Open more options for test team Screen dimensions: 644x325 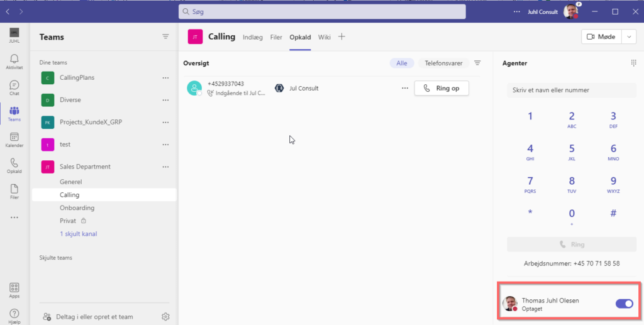(165, 145)
